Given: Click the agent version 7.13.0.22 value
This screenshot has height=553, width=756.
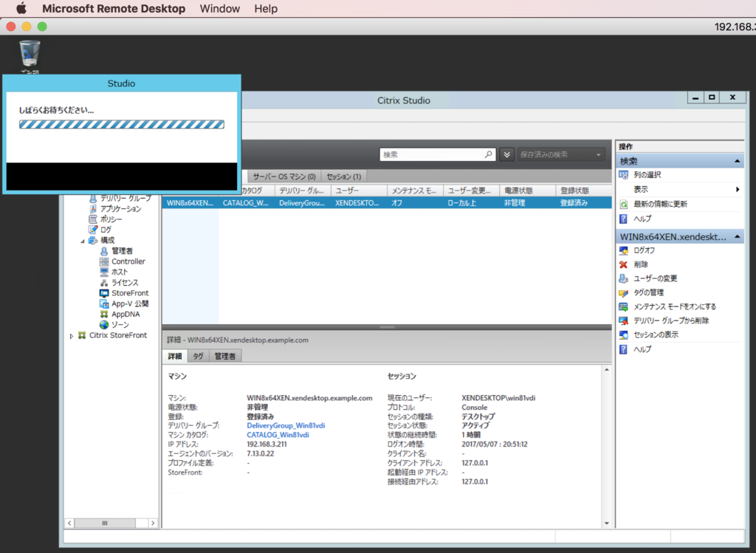Looking at the screenshot, I should pyautogui.click(x=261, y=453).
